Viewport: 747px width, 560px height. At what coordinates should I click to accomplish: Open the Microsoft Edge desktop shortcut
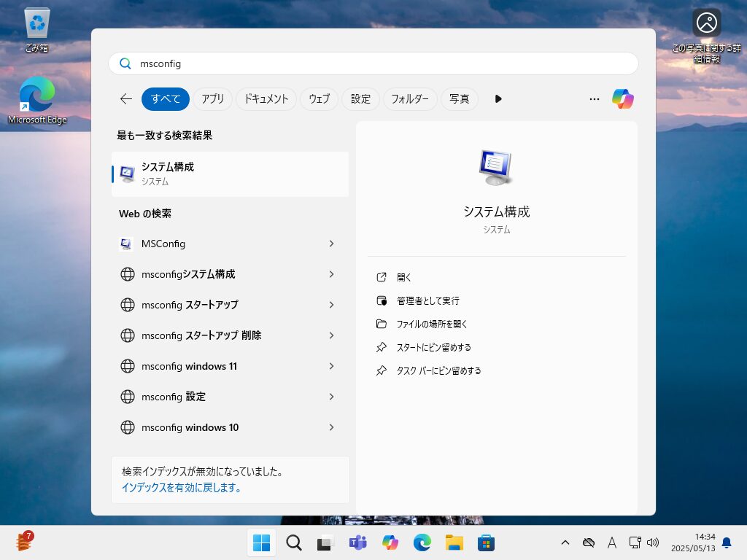37,101
